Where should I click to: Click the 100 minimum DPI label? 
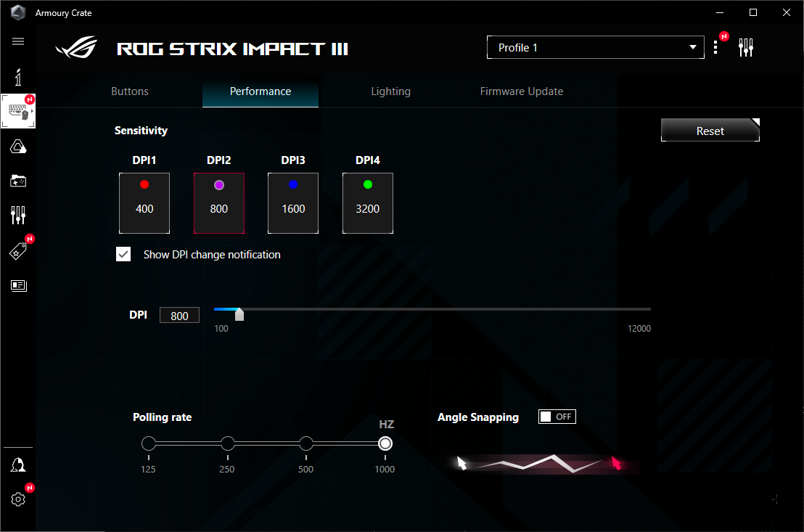click(x=221, y=328)
